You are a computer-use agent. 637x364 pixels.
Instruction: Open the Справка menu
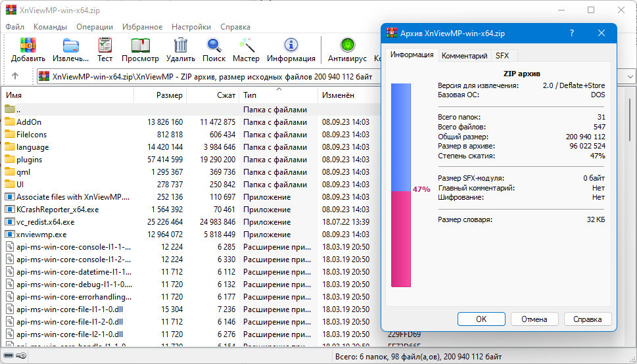click(x=235, y=27)
